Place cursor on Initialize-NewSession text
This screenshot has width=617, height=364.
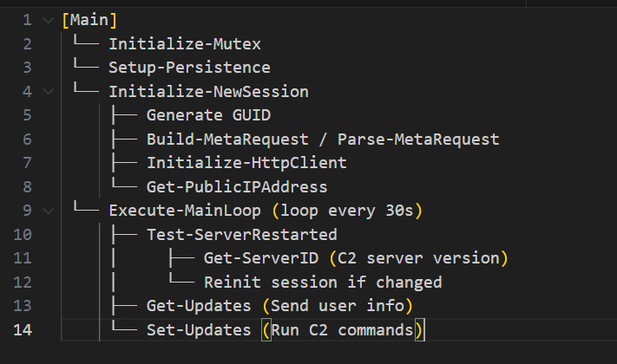pyautogui.click(x=208, y=92)
